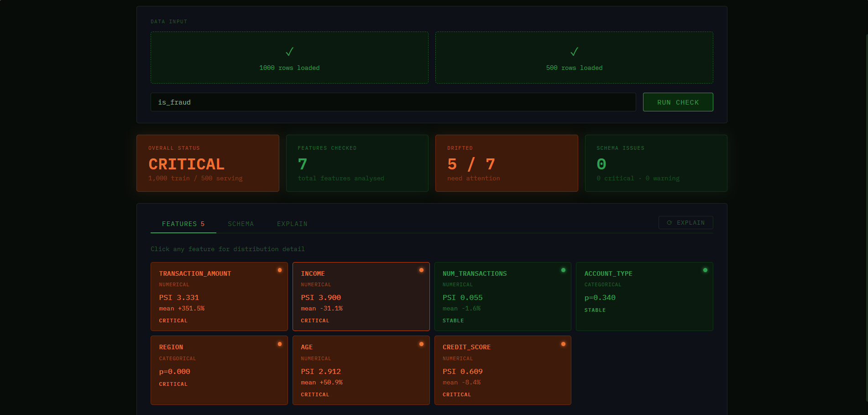Select the FEATURES 5 tab

tap(183, 224)
